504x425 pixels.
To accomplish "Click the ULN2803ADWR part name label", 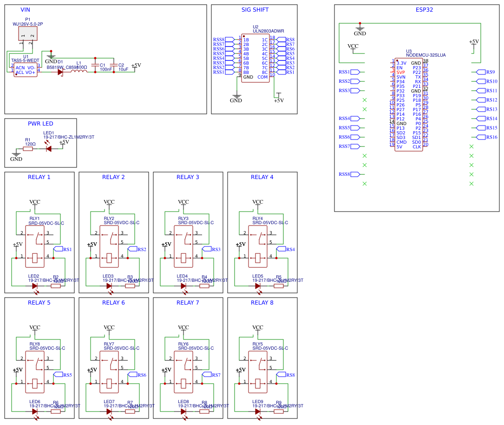I will (268, 31).
